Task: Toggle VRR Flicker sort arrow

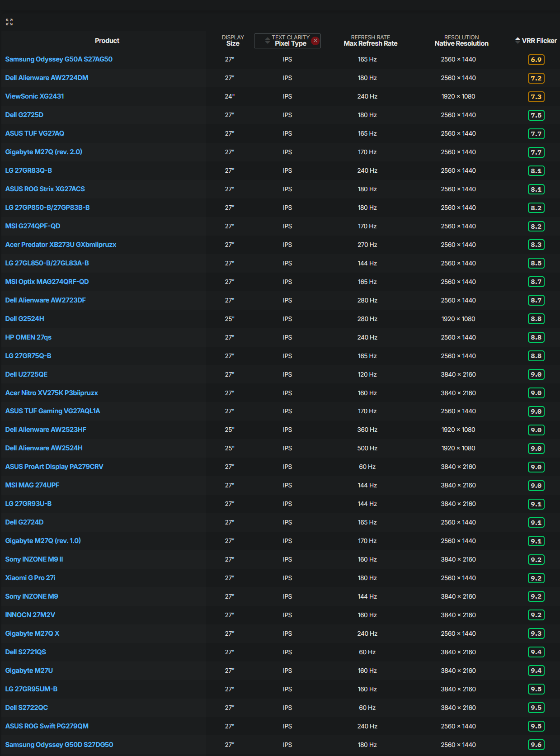Action: pyautogui.click(x=518, y=40)
